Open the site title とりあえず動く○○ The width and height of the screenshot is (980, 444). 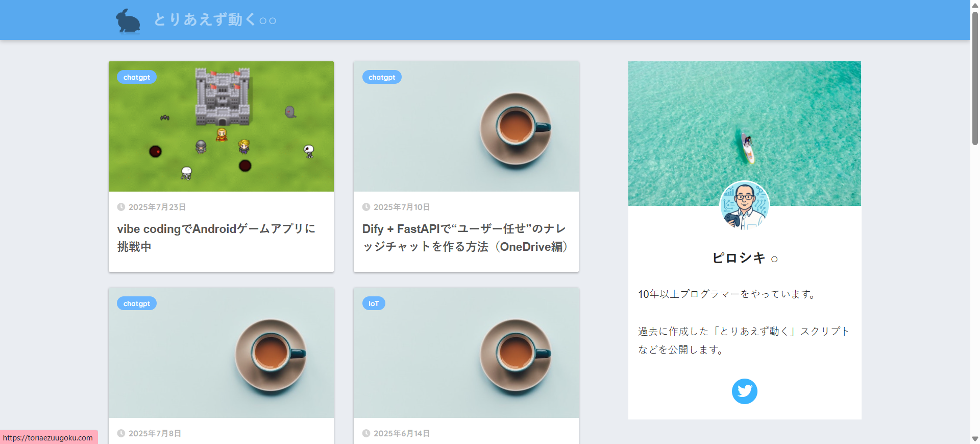215,20
